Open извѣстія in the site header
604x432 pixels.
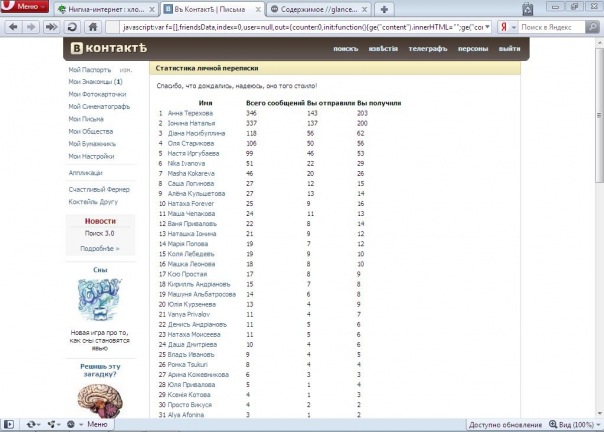coord(383,49)
